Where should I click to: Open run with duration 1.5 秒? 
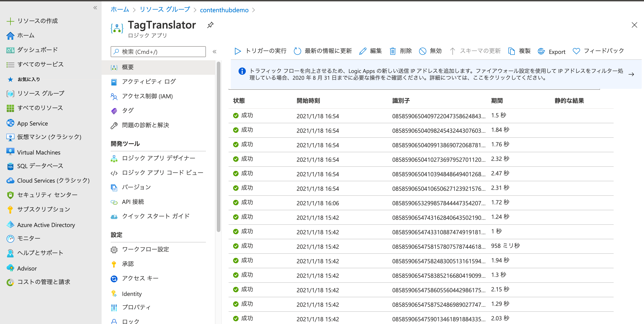(421, 116)
